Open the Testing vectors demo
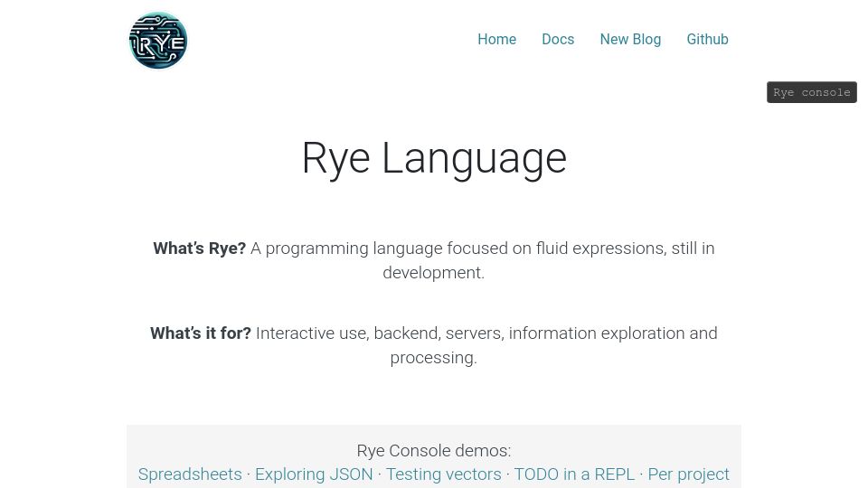 point(443,474)
